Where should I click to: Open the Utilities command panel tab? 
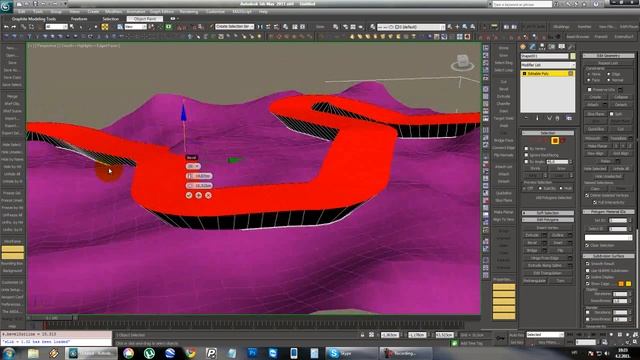pos(571,47)
